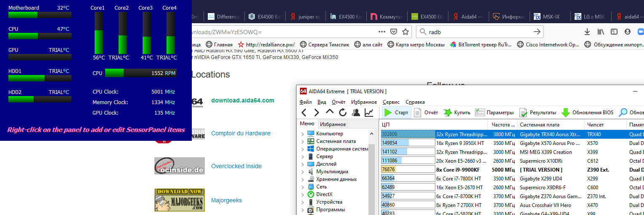Expand the Сеть tree node
Viewport: 644px width, 215px height.
[303, 187]
